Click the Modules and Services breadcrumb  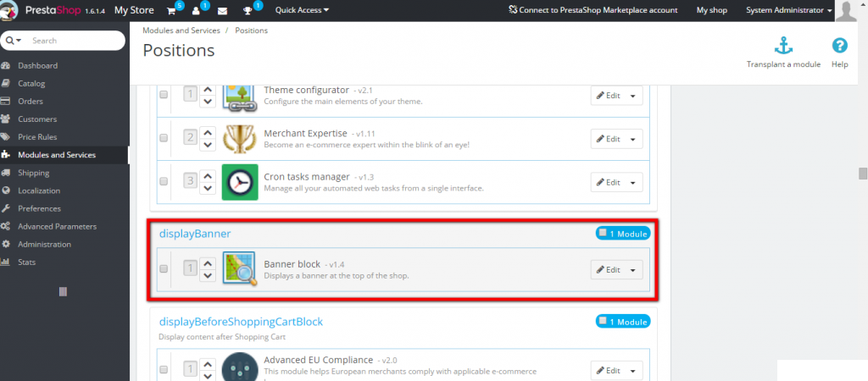click(181, 30)
